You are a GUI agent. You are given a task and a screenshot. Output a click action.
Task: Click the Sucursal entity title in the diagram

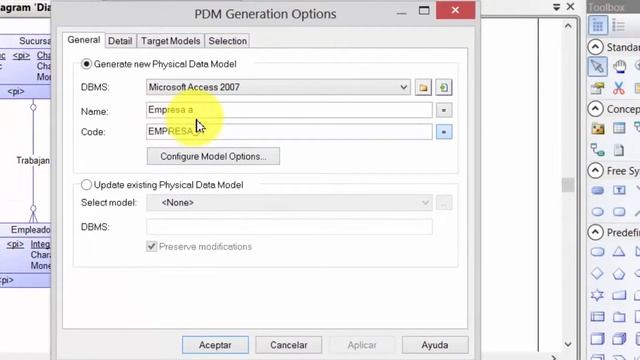tap(35, 41)
